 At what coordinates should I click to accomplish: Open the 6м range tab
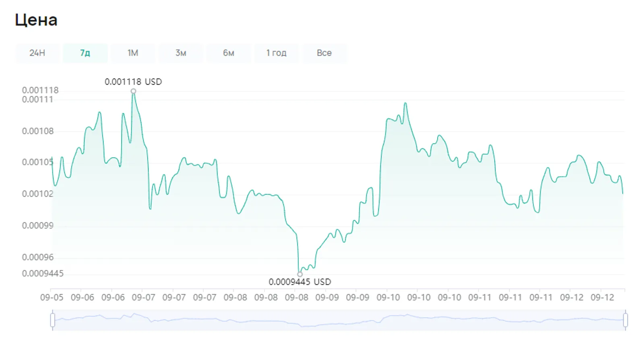point(229,53)
